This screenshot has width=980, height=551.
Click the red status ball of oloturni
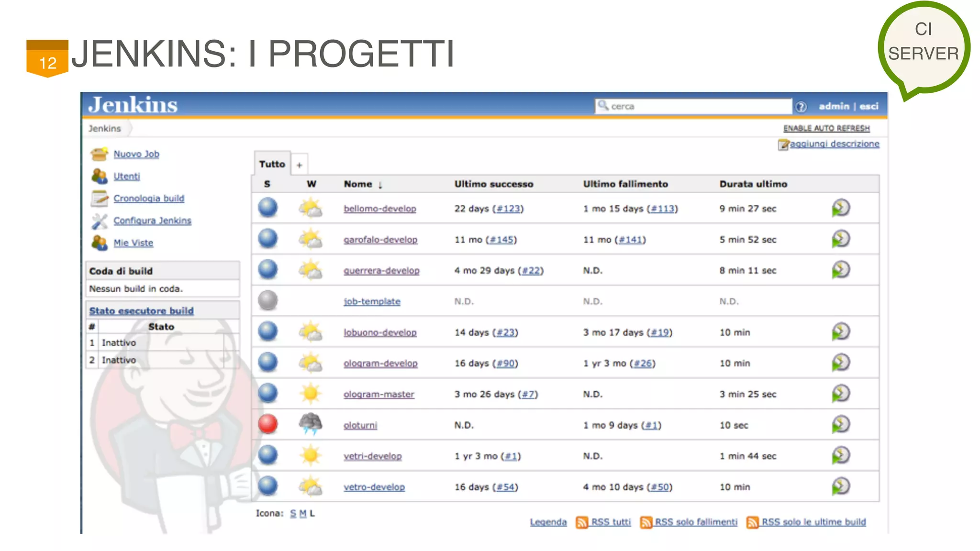coord(268,424)
